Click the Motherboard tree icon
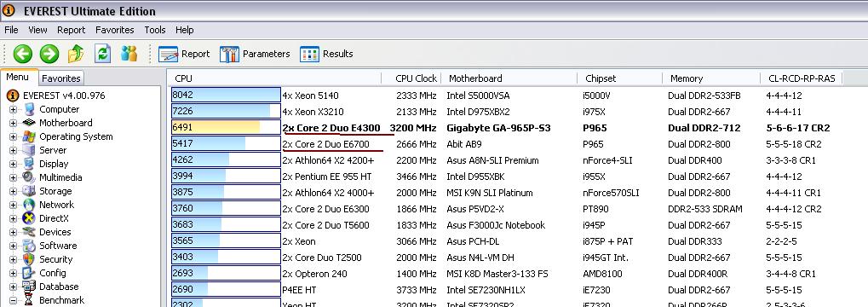The width and height of the screenshot is (868, 307). tap(29, 123)
